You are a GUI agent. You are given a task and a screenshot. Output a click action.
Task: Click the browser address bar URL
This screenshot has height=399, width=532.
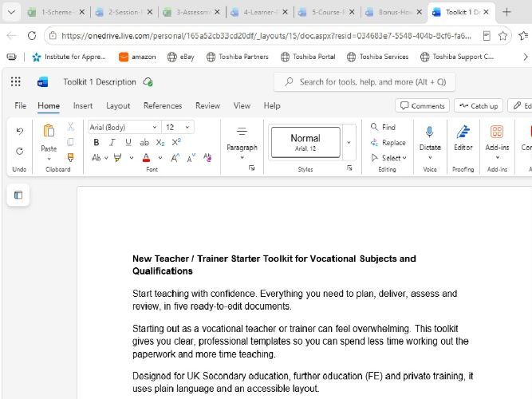coord(266,36)
